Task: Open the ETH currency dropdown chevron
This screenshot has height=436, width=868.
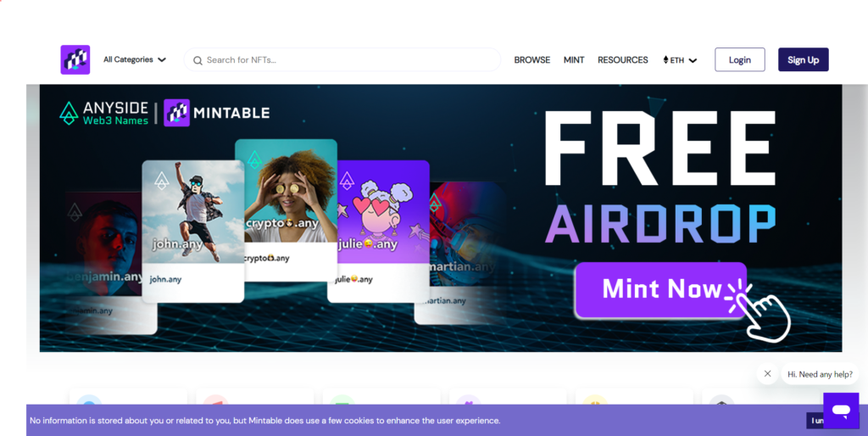Action: click(693, 60)
